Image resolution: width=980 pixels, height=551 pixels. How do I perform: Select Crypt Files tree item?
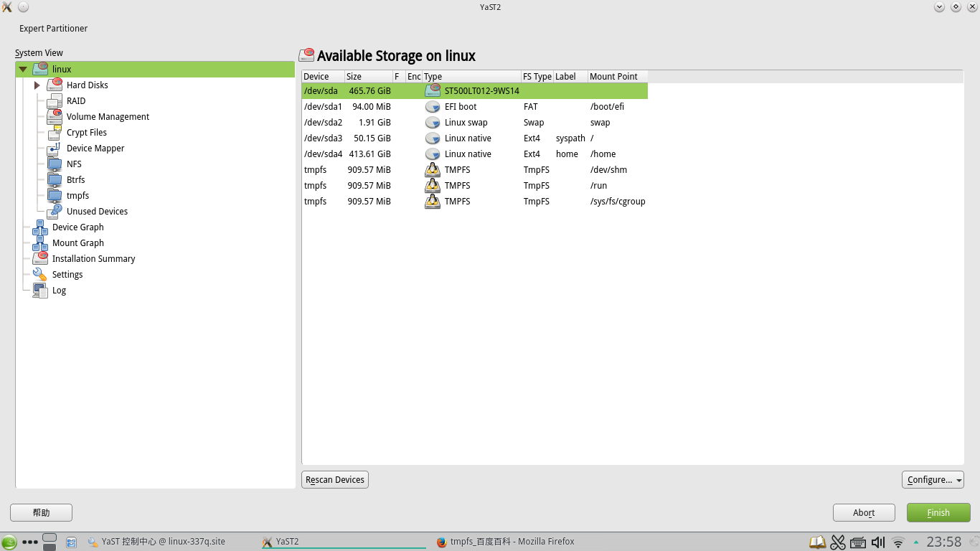[x=87, y=132]
